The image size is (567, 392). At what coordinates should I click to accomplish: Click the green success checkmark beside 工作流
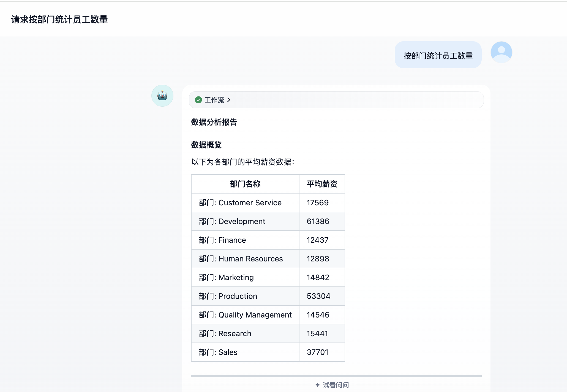[198, 100]
